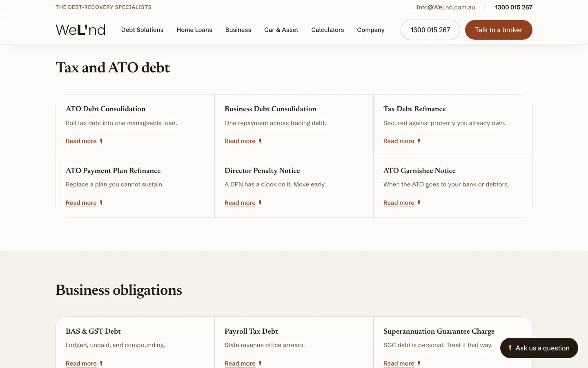Image resolution: width=588 pixels, height=368 pixels.
Task: Click Talk to a broker button
Action: [499, 30]
